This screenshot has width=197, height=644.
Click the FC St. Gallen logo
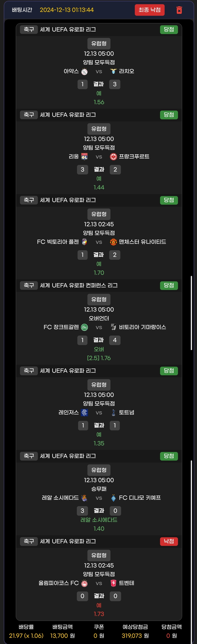tap(84, 327)
